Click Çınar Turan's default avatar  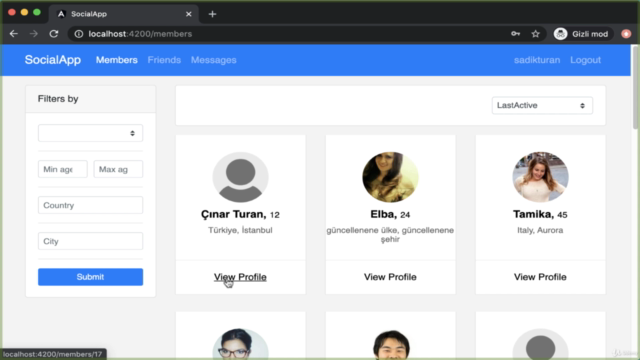tap(240, 177)
